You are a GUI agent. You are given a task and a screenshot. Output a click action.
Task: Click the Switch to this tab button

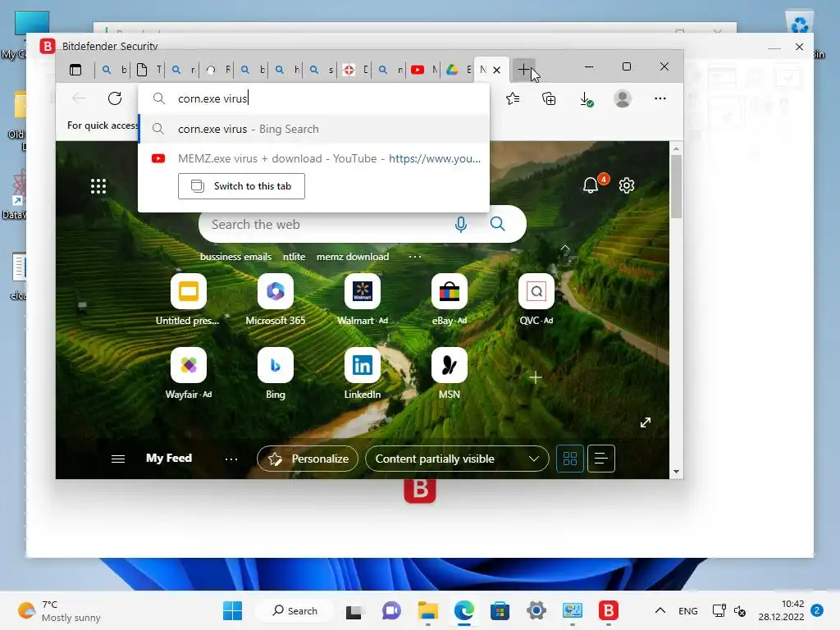[x=241, y=186]
